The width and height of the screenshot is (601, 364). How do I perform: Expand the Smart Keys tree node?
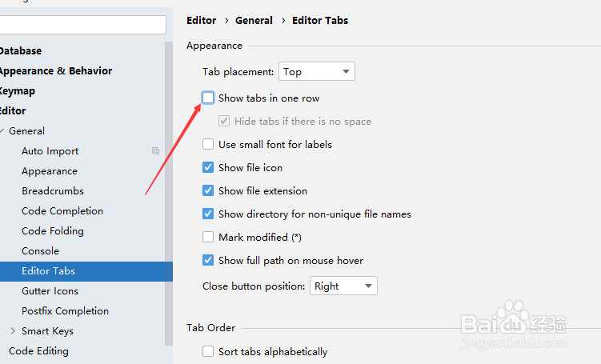13,331
